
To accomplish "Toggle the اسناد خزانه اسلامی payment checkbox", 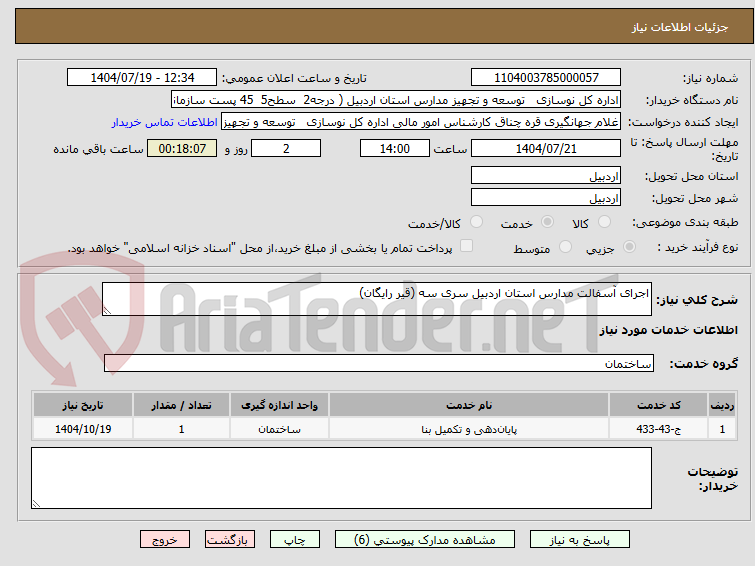I will pos(466,246).
